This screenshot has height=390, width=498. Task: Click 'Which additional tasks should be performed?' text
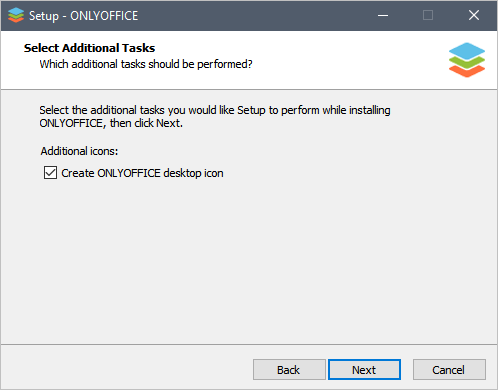[146, 64]
